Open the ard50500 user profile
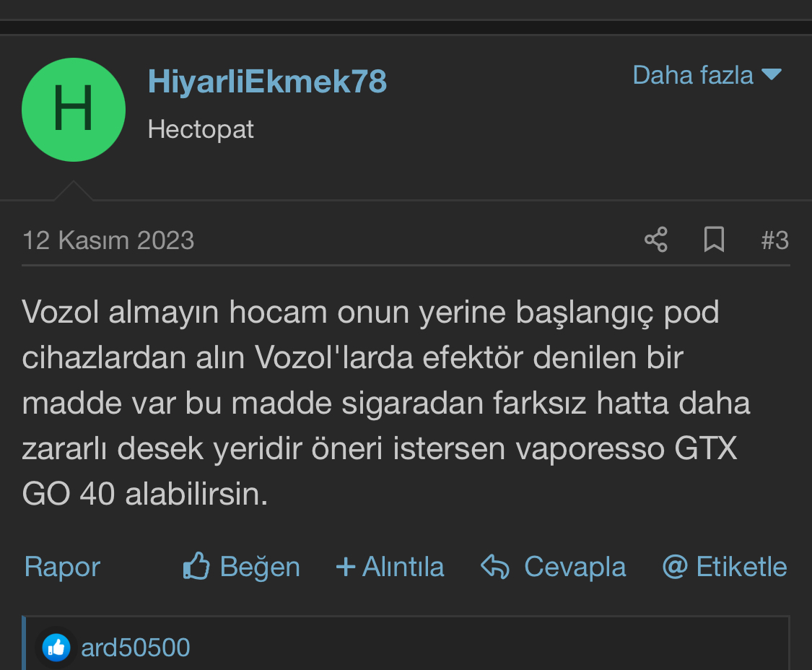 (136, 648)
